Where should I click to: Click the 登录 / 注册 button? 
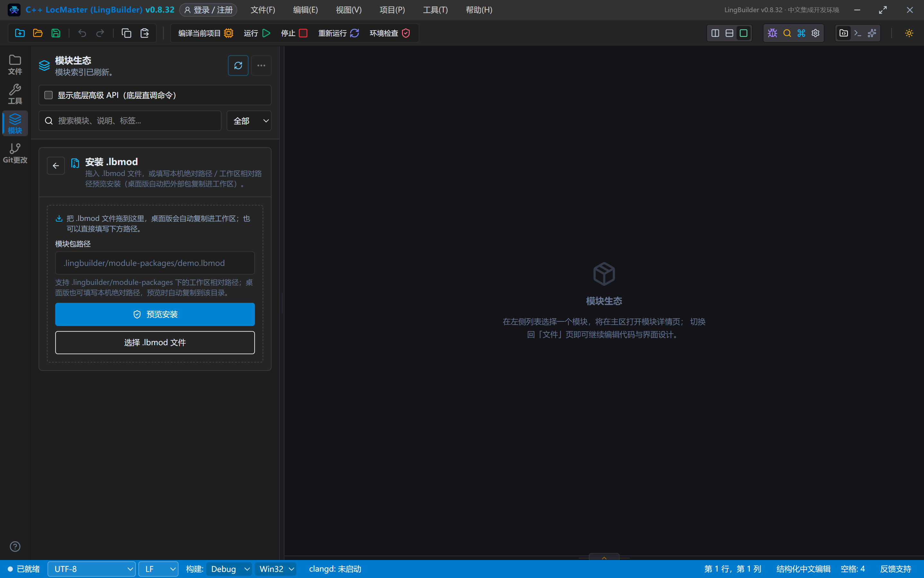[208, 10]
